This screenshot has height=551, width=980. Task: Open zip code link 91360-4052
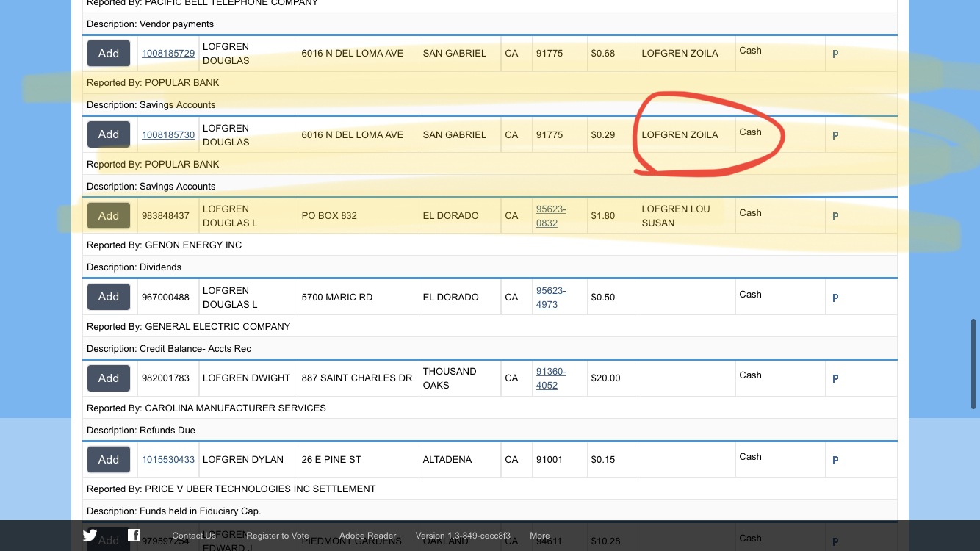click(x=551, y=378)
